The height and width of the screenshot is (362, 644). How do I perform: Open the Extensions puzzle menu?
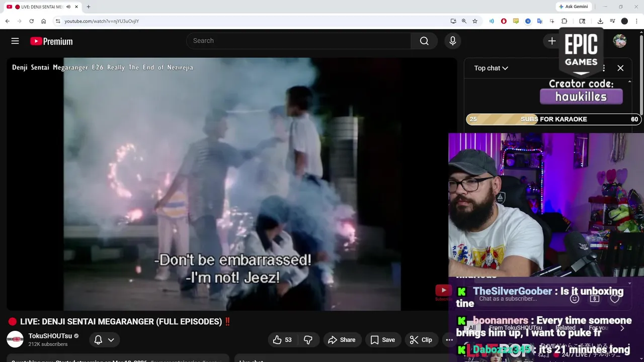[x=564, y=21]
